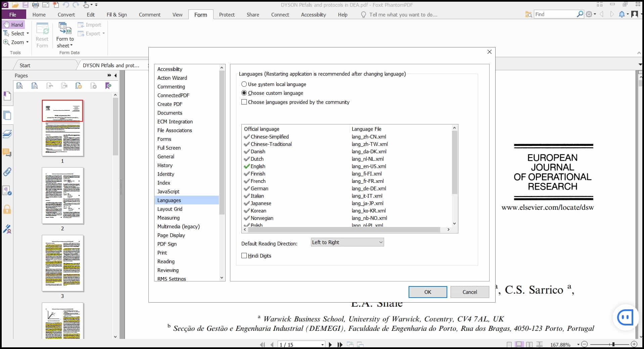Click the zoom in plus button
The image size is (644, 349).
634,344
